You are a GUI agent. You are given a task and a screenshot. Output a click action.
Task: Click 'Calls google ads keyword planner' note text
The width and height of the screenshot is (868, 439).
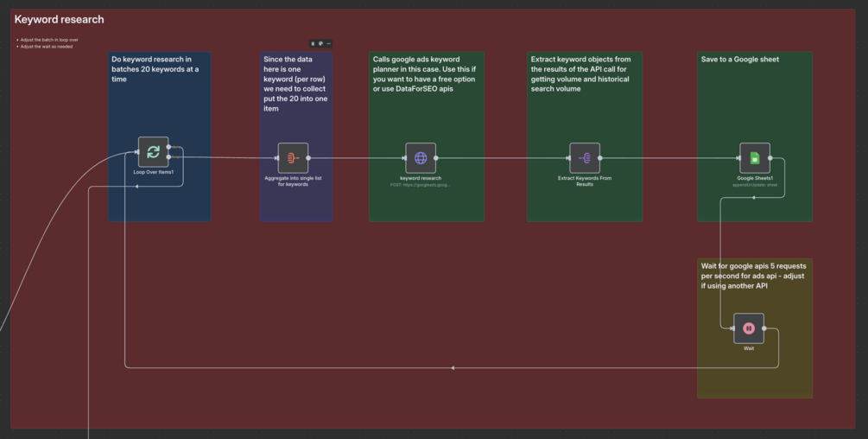tap(424, 74)
